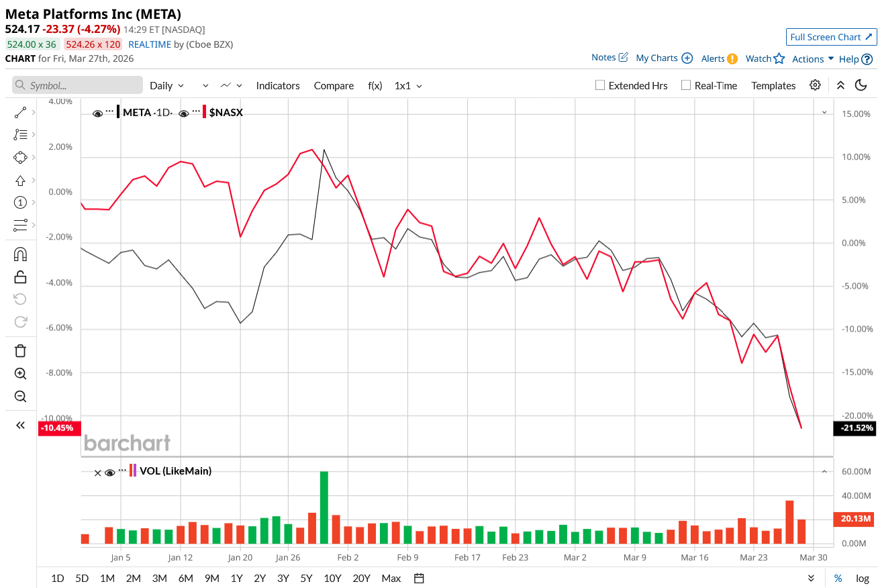The image size is (878, 588).
Task: Focus the Symbol search field
Action: click(x=78, y=85)
